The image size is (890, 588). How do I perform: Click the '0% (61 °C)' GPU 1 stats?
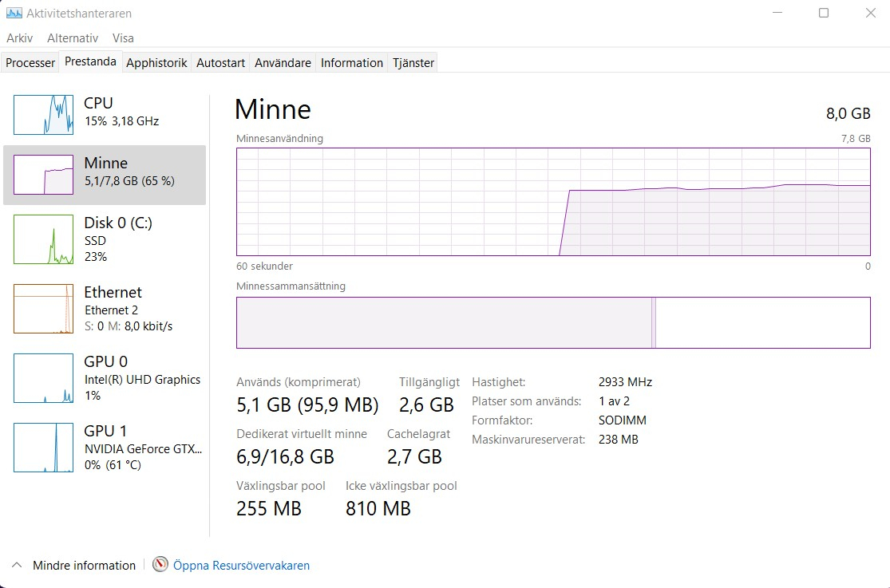coord(113,465)
